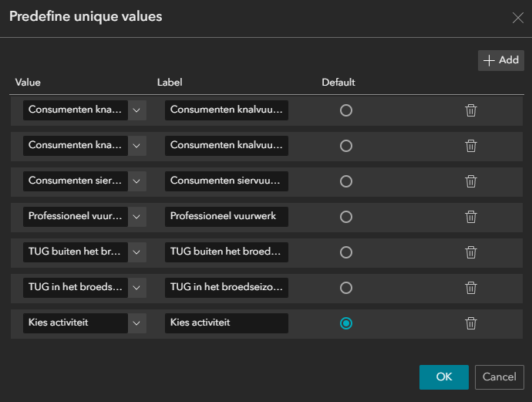Delete the TUG buiten het broedseizoen row
532x402 pixels.
(x=471, y=252)
